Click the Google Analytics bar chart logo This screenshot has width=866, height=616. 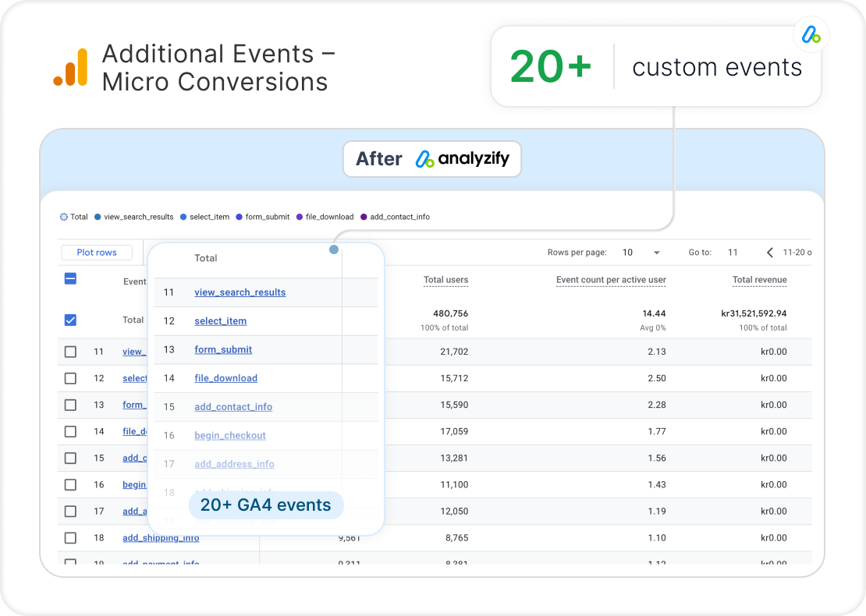point(71,67)
